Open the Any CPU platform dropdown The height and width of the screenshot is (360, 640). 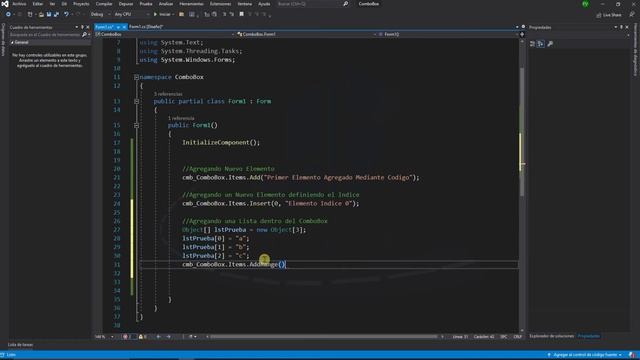(x=131, y=15)
